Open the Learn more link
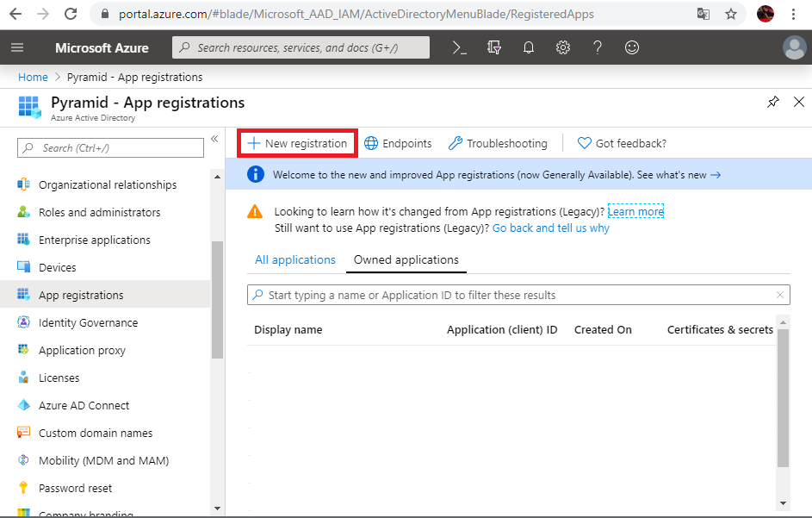The height and width of the screenshot is (518, 812). click(635, 211)
